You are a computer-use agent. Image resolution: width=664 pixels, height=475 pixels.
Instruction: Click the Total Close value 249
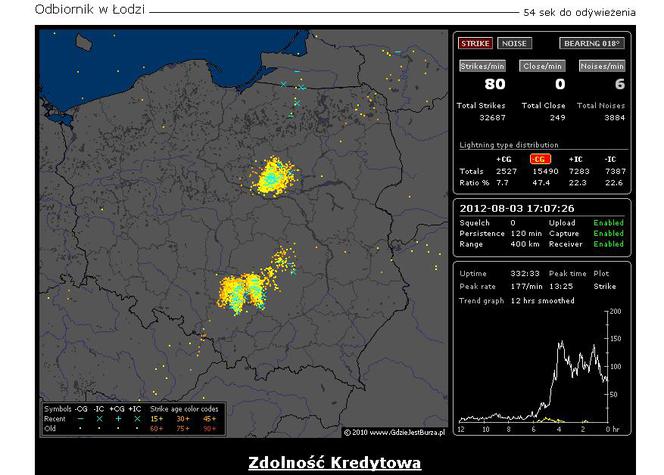557,118
